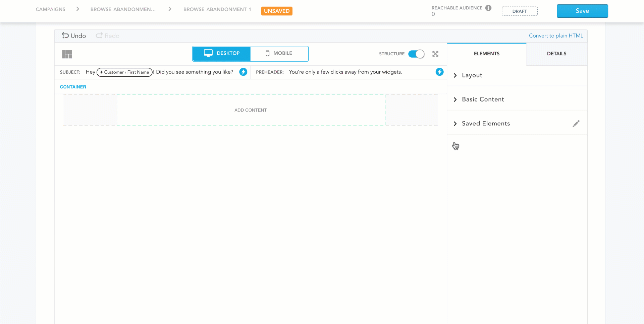Click the Undo arrow button
This screenshot has width=644, height=324.
click(73, 36)
